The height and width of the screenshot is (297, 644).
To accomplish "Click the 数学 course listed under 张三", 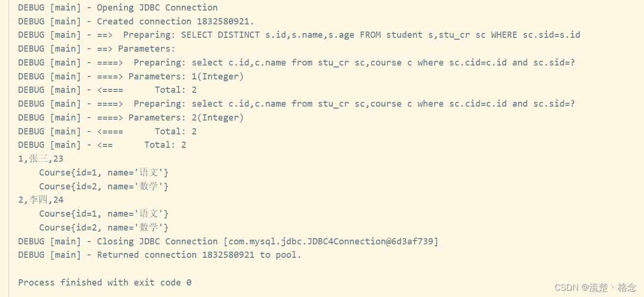I will (x=104, y=187).
